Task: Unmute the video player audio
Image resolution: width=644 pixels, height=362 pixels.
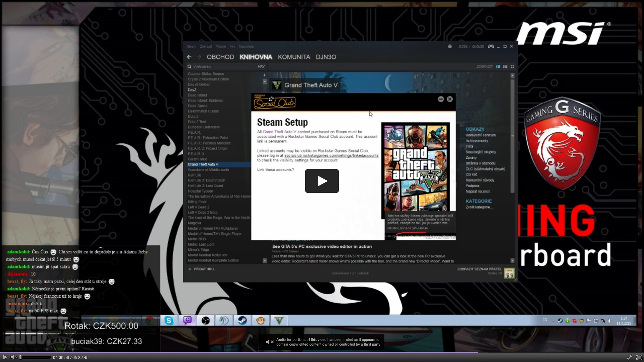Action: pos(13,357)
